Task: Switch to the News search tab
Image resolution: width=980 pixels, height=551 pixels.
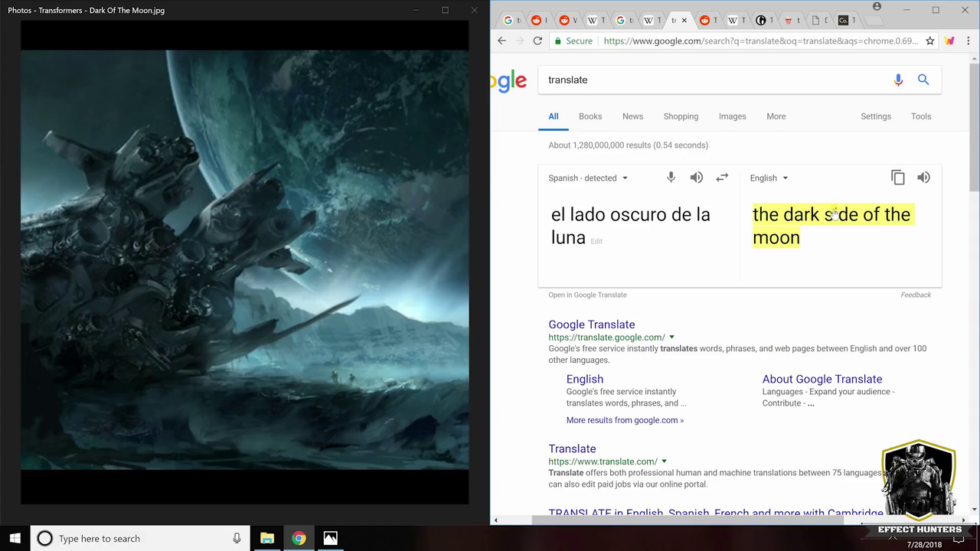Action: 632,116
